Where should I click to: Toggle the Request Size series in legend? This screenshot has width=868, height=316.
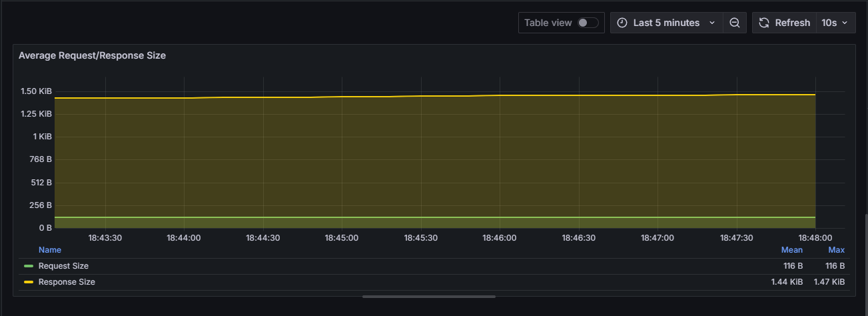pos(63,266)
